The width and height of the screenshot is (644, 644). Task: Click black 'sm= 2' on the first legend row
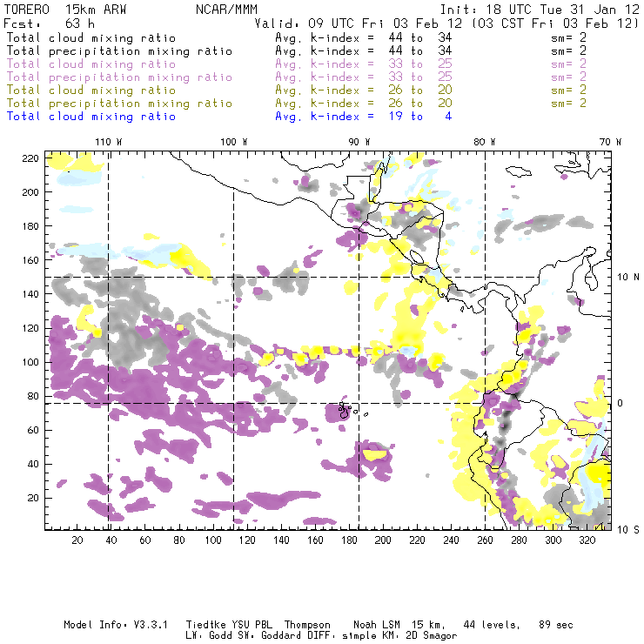569,38
